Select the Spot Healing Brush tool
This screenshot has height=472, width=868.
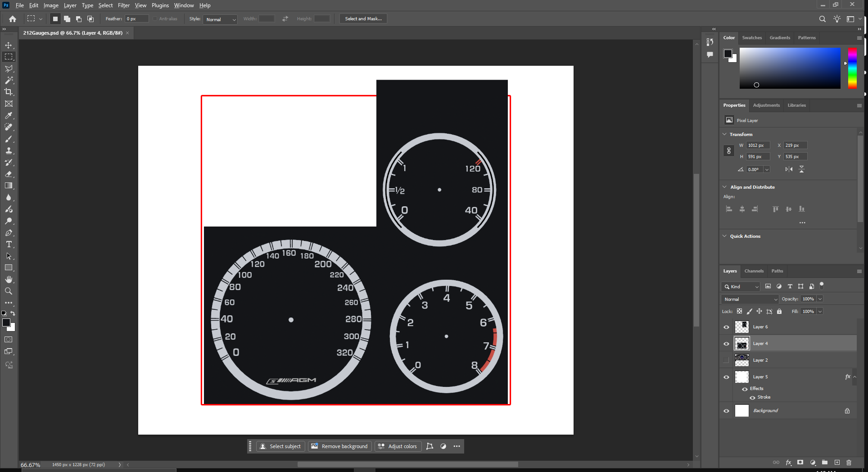pyautogui.click(x=9, y=127)
